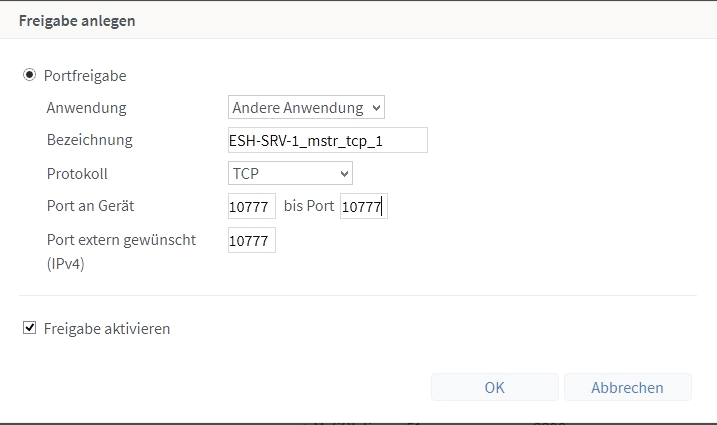This screenshot has height=425, width=717.
Task: Click the Protokoll field label
Action: click(x=77, y=174)
